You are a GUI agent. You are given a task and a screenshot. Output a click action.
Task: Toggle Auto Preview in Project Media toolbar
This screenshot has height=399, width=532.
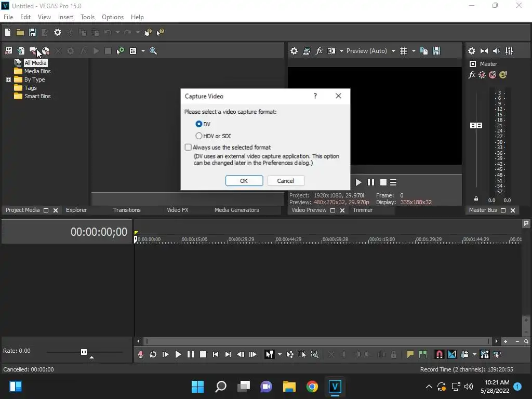point(121,51)
